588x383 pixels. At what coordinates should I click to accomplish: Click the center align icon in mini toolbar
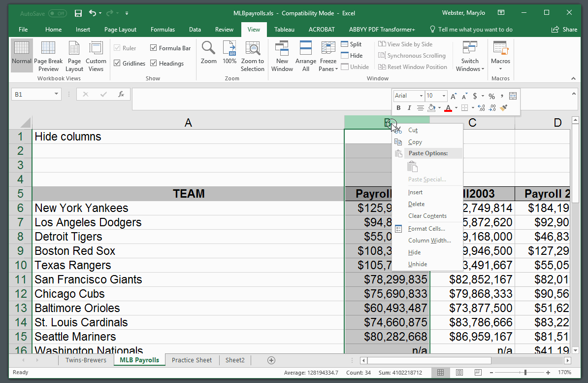pyautogui.click(x=421, y=108)
